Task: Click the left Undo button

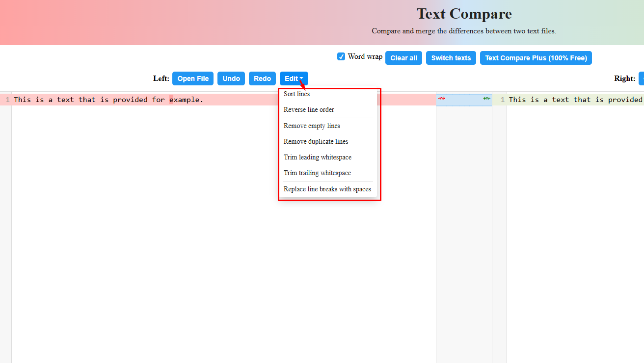Action: 231,78
